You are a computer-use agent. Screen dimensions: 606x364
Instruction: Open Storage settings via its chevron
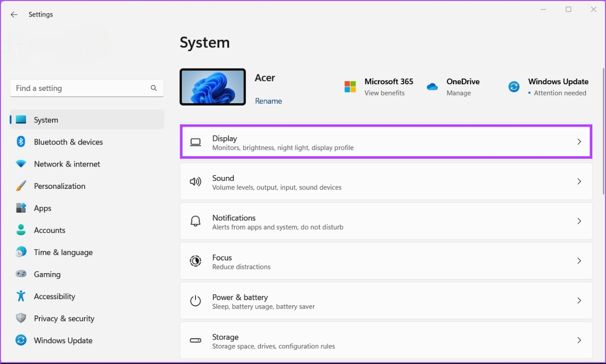(x=579, y=340)
